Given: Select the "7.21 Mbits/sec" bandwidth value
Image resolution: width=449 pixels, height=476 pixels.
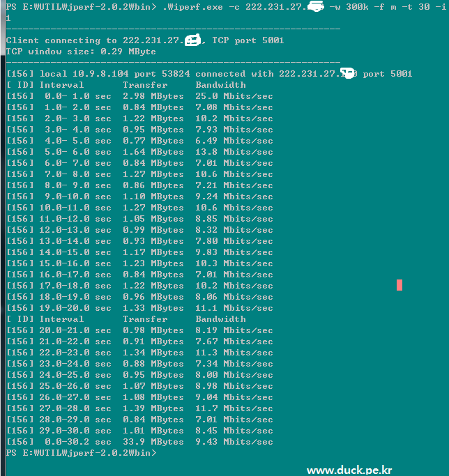Looking at the screenshot, I should (234, 185).
